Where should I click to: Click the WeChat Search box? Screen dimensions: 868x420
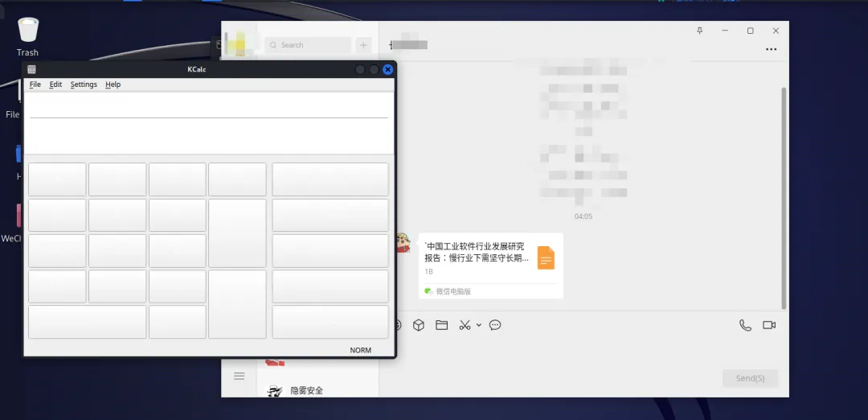(308, 45)
